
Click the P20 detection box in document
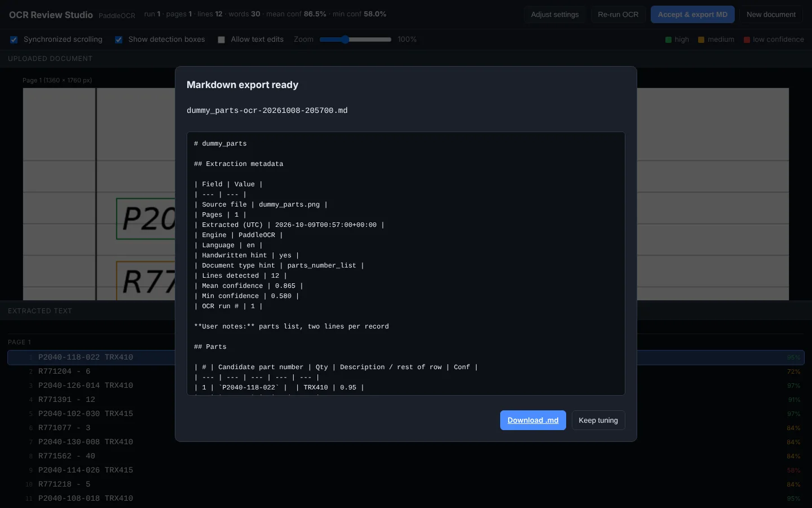[146, 218]
